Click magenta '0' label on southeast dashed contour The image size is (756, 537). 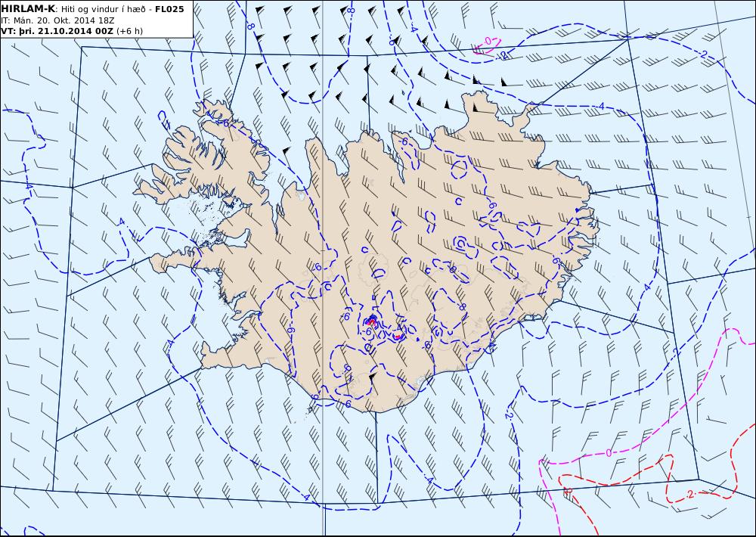[x=608, y=452]
